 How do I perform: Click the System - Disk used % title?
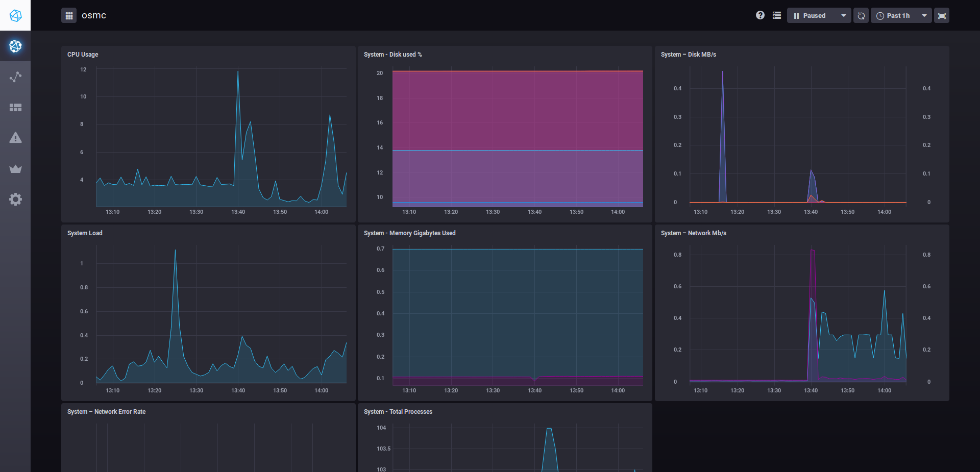393,55
